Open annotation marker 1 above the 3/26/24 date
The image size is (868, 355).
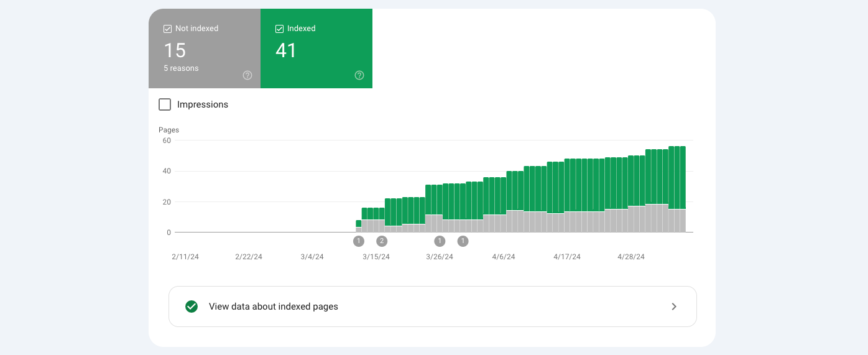(x=440, y=241)
